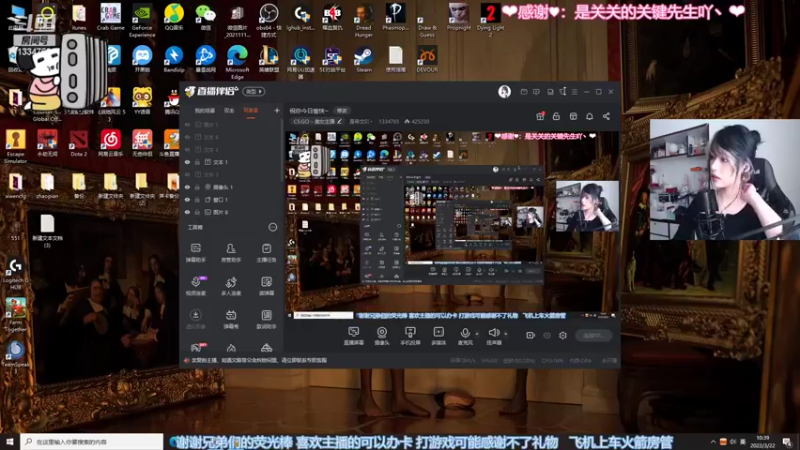The height and width of the screenshot is (450, 800).
Task: Open the Danmaku assistant tool in toolbox
Action: (x=195, y=253)
